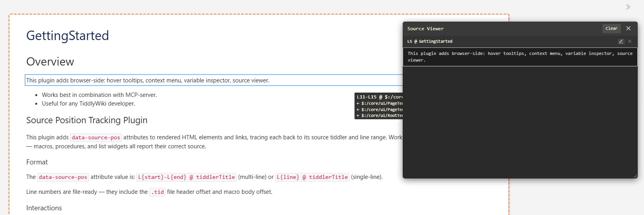
Task: Click the L{start}-L{end} @ tiddlerTitle code snippet
Action: click(x=186, y=177)
